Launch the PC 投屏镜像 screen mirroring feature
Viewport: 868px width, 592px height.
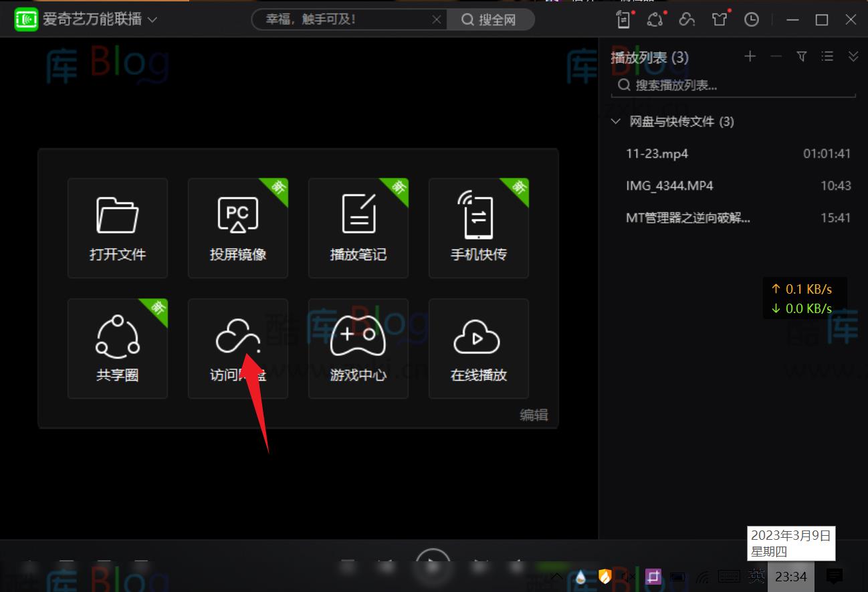pyautogui.click(x=237, y=227)
